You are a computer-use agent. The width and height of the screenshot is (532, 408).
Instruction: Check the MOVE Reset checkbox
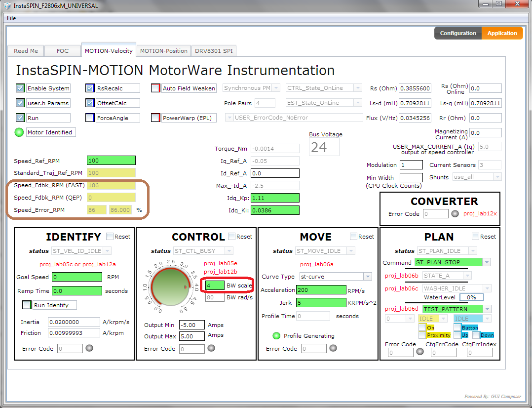click(353, 236)
